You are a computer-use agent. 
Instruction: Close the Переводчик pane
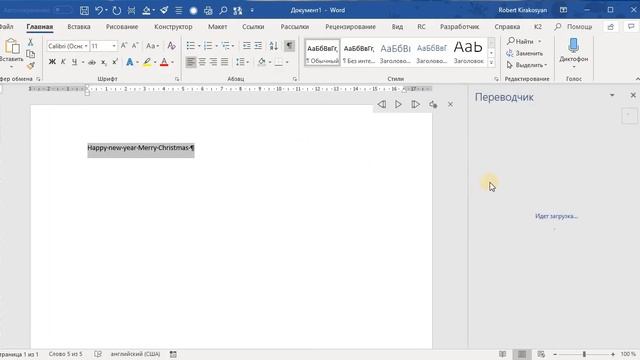coord(633,95)
